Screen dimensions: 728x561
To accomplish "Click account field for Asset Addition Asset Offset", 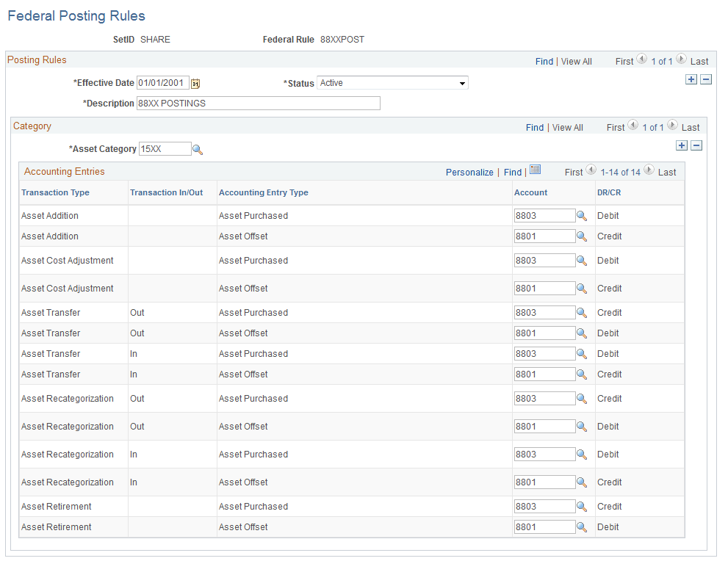I will click(544, 236).
